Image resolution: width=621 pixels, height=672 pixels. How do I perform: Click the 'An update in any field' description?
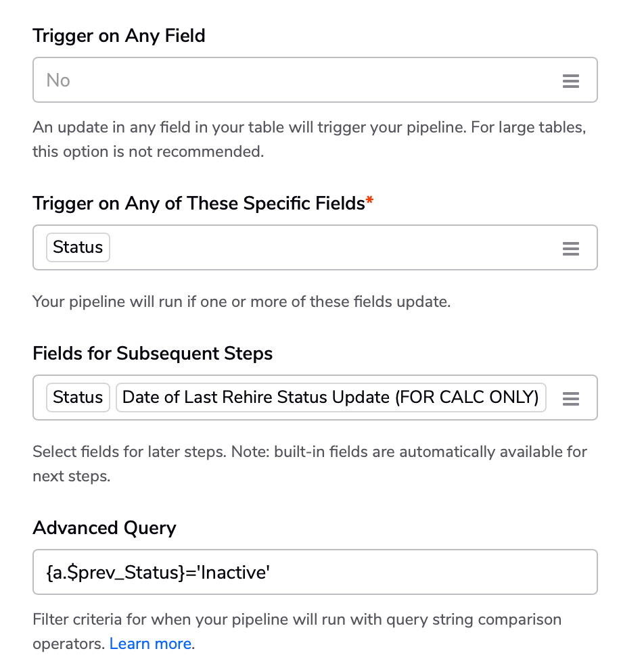coord(309,139)
